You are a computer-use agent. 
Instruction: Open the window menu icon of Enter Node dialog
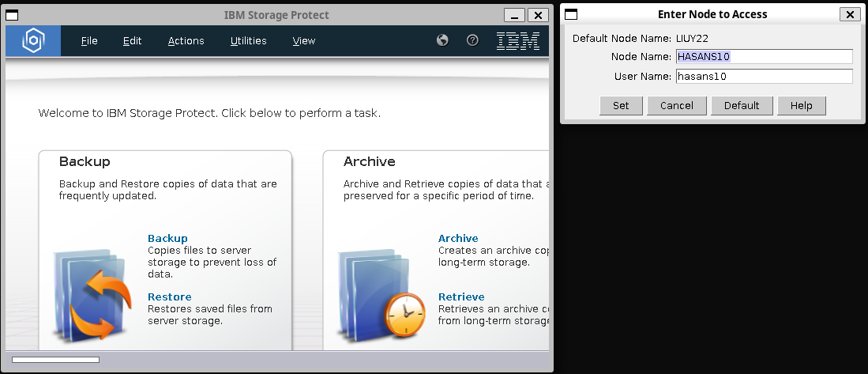pyautogui.click(x=571, y=14)
